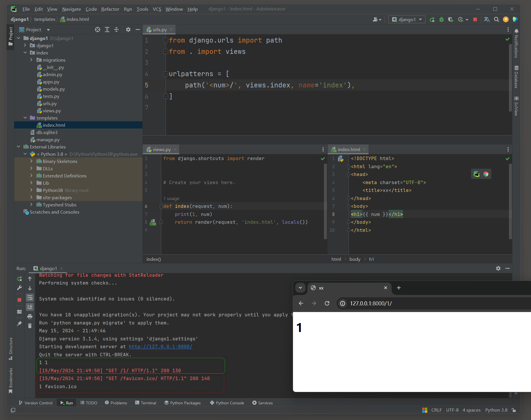
Task: Open the Python Console tab
Action: (227, 403)
